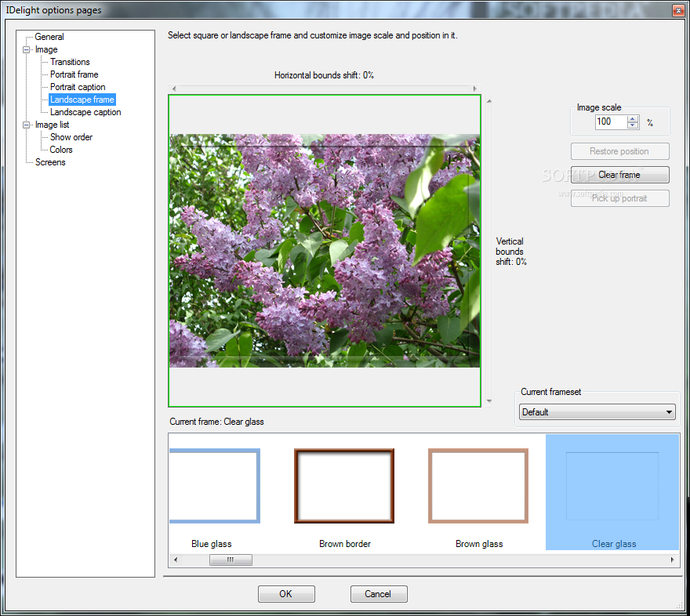Click frame list scrollbar right arrow
Viewport: 690px width, 616px height.
click(673, 560)
